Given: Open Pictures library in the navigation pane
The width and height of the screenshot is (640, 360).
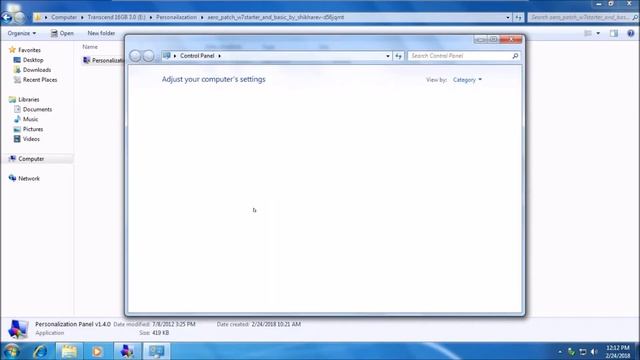Looking at the screenshot, I should point(33,129).
